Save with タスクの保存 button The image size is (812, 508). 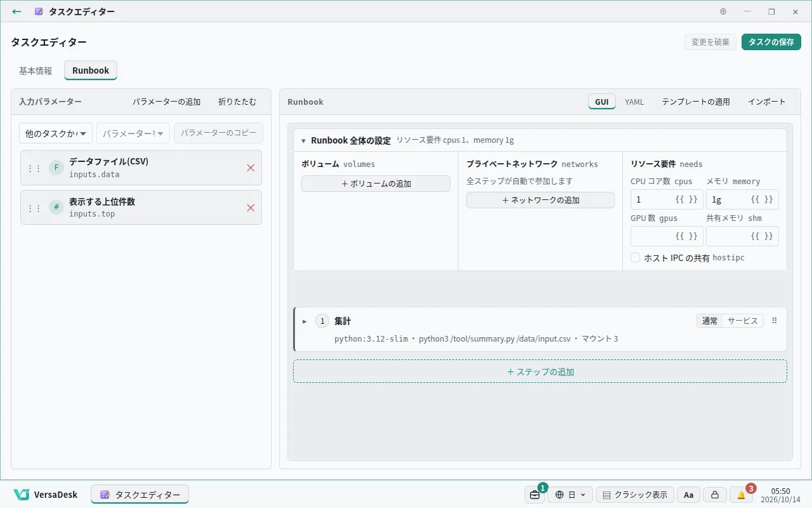[771, 42]
